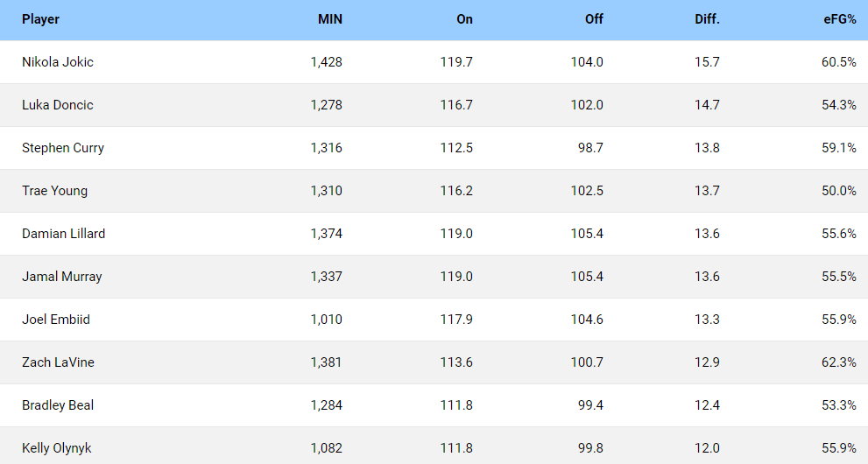Click the Diff. column header
The image size is (868, 464).
click(707, 19)
